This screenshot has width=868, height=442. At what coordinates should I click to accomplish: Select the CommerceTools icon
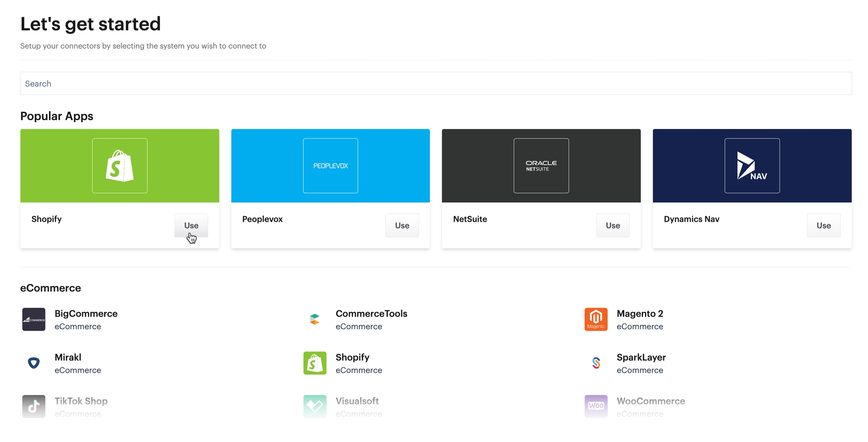(x=315, y=319)
